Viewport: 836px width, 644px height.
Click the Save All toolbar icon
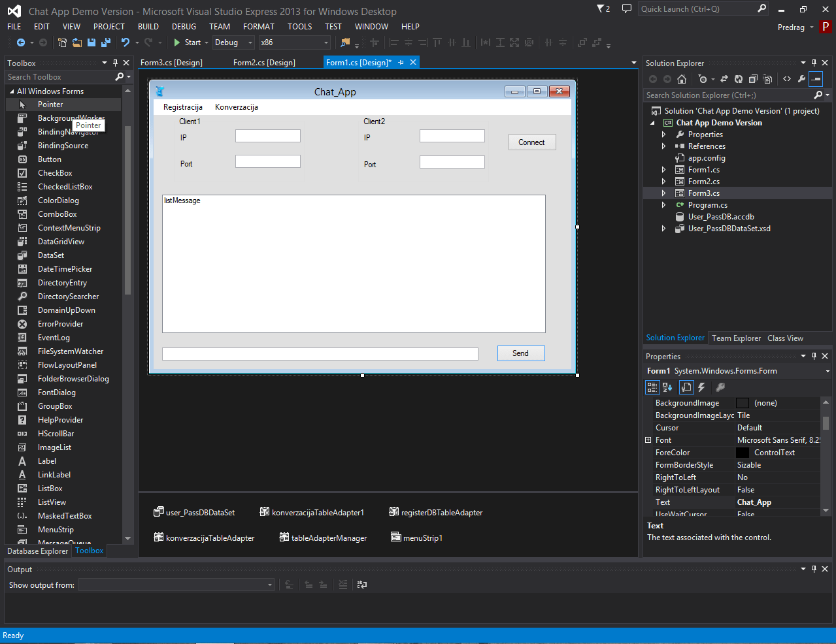coord(106,42)
